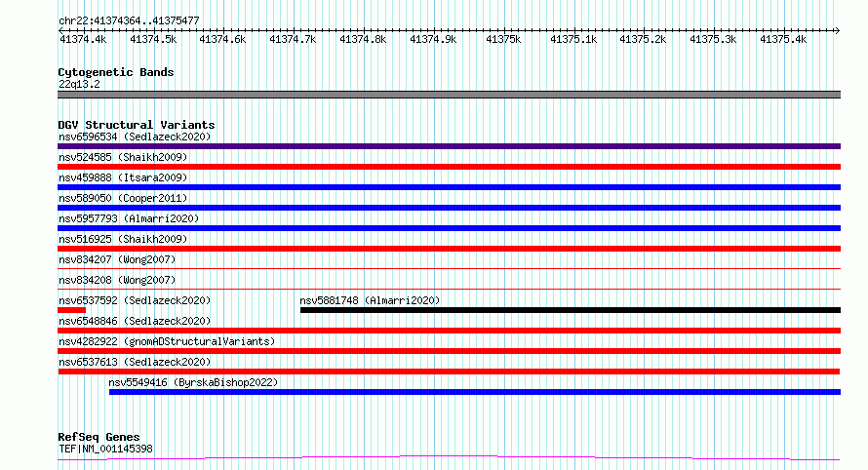Open nsv459888 (Itsara2009) variant label
868x470 pixels.
[x=123, y=177]
